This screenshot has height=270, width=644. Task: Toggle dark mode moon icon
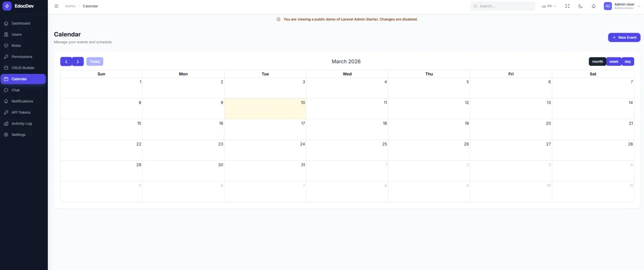tap(581, 6)
